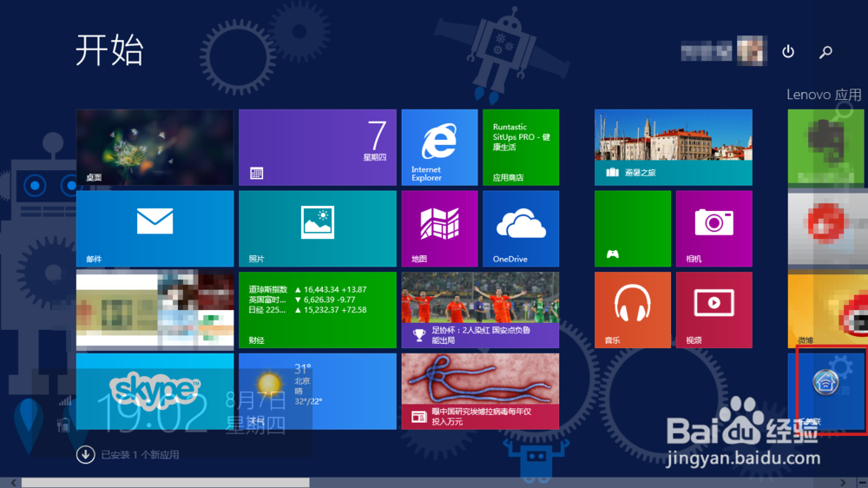Open the Weather tile showing 31° 北京
The image size is (868, 488).
[317, 392]
